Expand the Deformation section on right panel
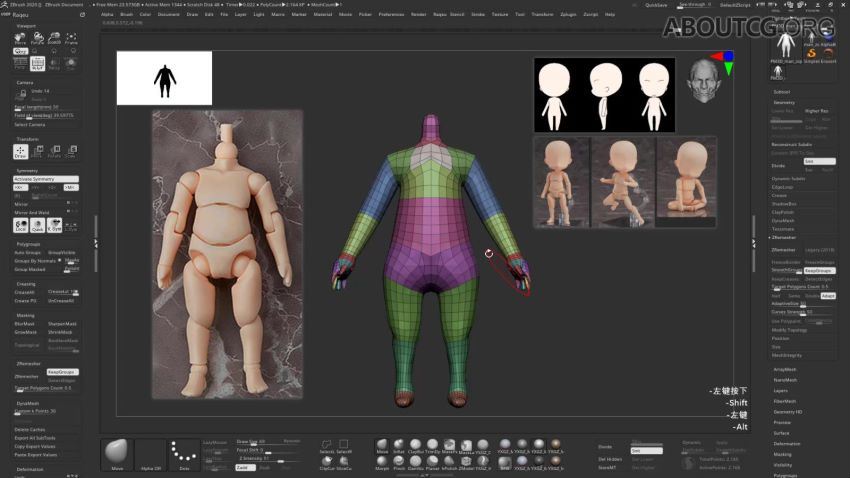Viewport: 850px width, 478px height. (x=787, y=443)
